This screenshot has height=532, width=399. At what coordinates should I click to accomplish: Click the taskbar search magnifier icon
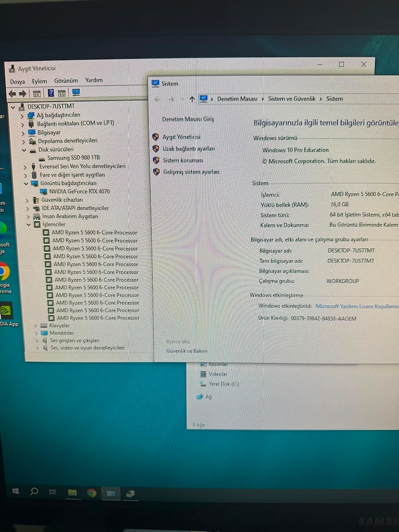pos(34,491)
